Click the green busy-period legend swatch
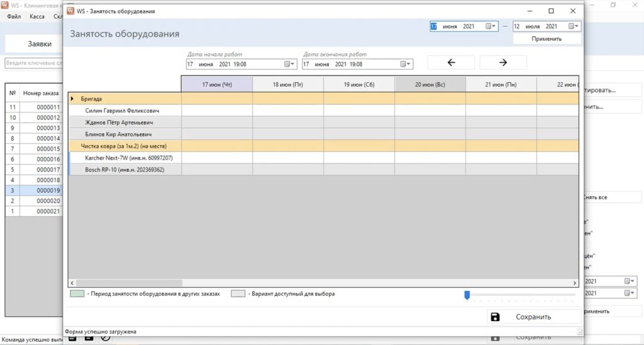This screenshot has width=644, height=345. 77,293
